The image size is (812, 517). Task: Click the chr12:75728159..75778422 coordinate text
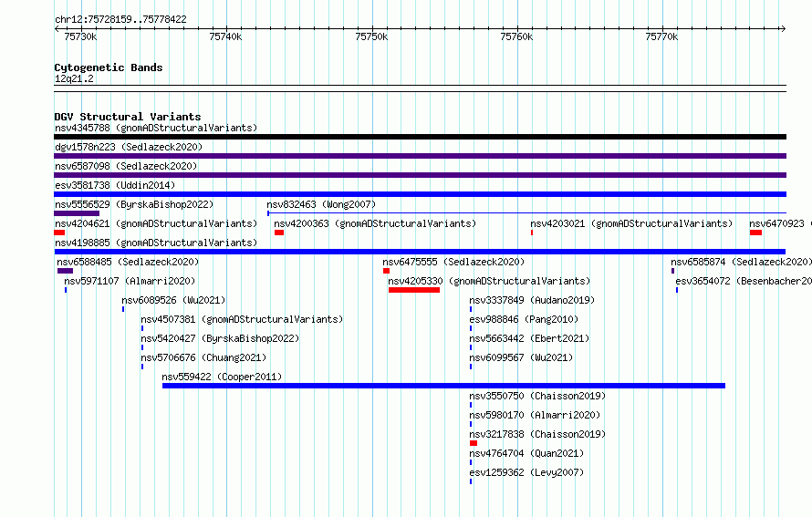pyautogui.click(x=120, y=19)
